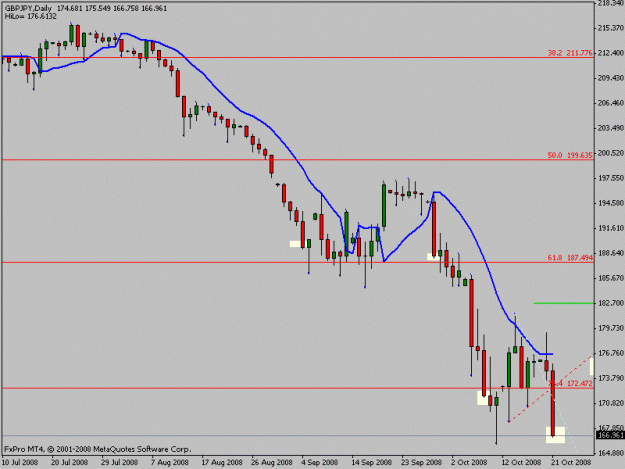Click the 164.880 price axis value
This screenshot has height=469, width=625.
click(611, 453)
